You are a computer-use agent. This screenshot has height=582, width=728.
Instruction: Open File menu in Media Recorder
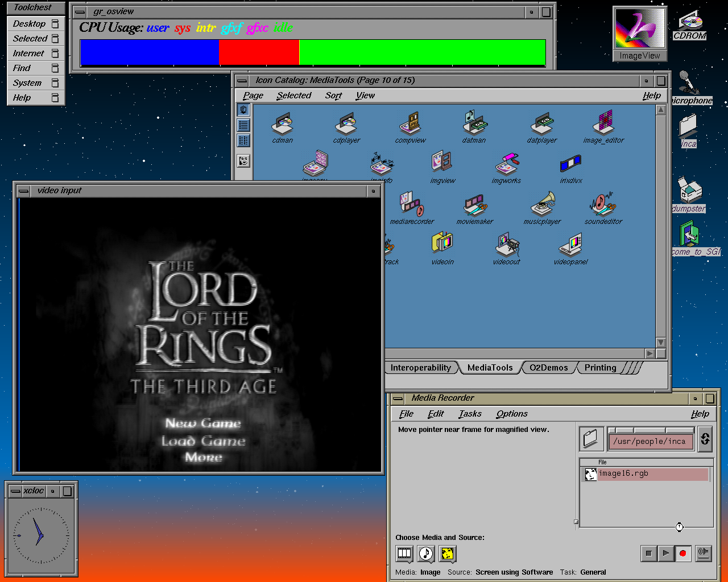click(406, 414)
